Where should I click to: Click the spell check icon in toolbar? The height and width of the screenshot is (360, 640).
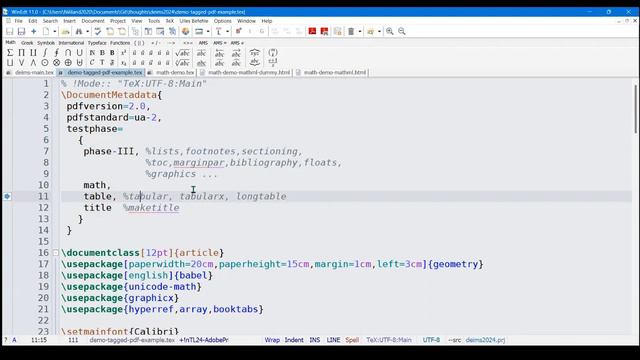[x=98, y=31]
